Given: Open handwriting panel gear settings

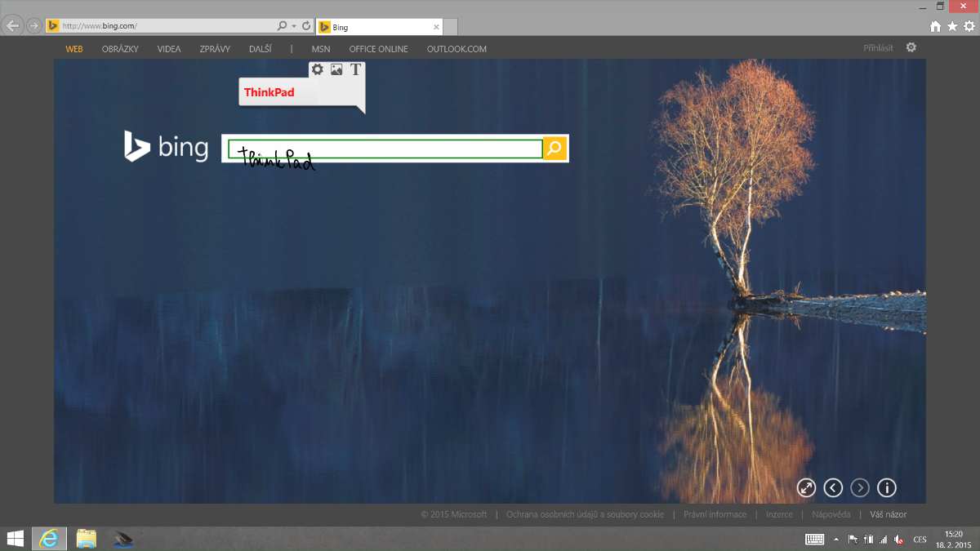Looking at the screenshot, I should [317, 70].
